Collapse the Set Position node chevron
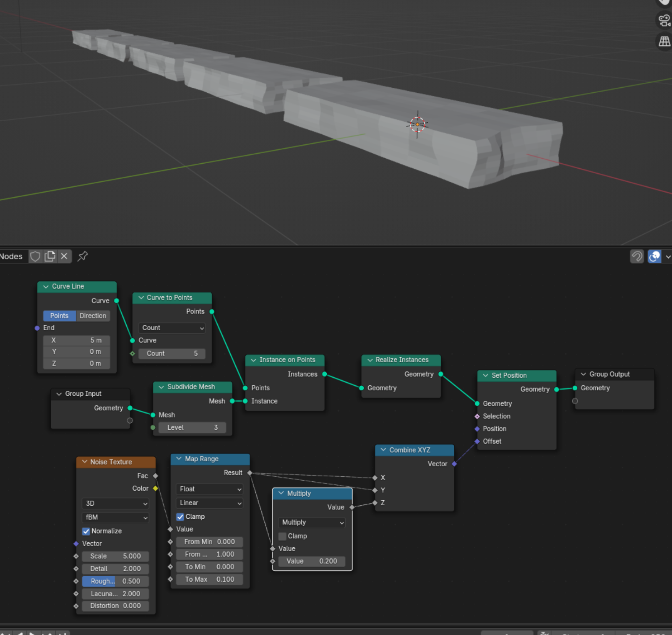672x635 pixels. pos(485,375)
